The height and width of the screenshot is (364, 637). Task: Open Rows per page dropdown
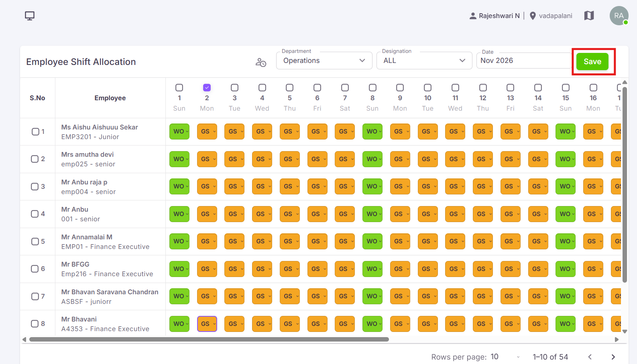coord(505,357)
